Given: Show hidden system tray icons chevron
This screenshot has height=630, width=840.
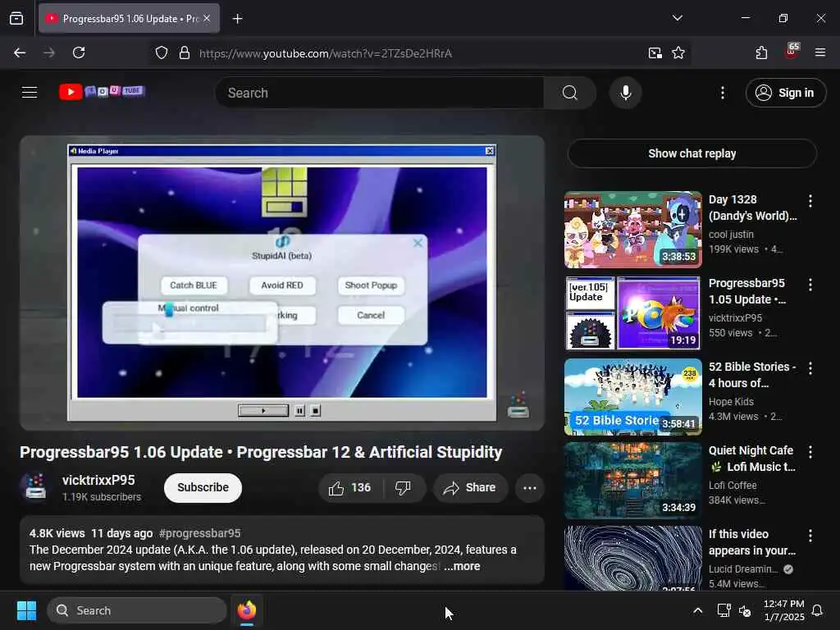Looking at the screenshot, I should coord(697,610).
